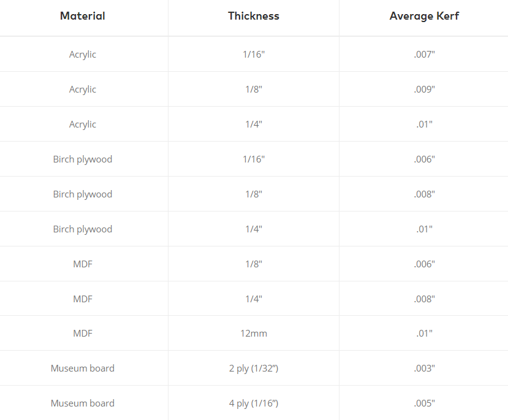Select the .005" kerf value cell

click(424, 403)
